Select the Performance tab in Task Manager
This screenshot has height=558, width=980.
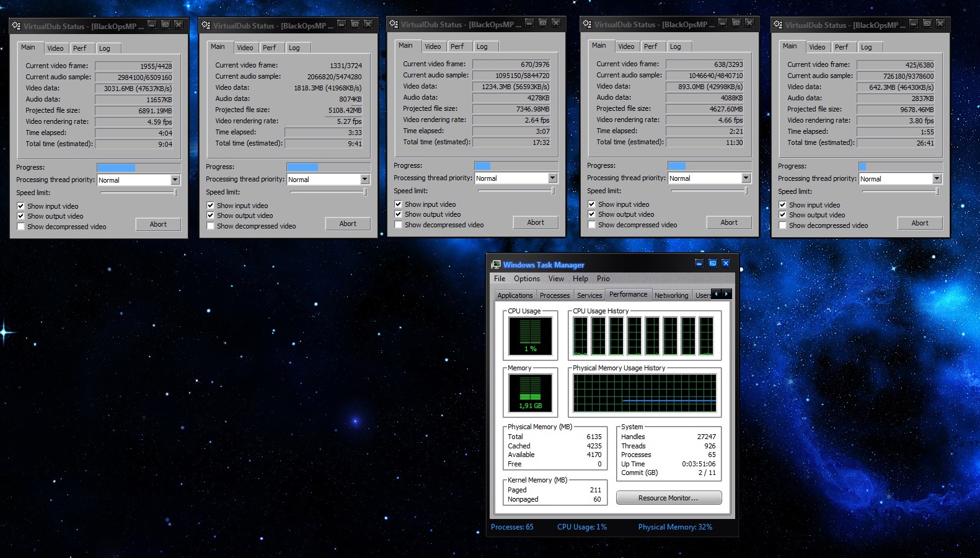628,294
